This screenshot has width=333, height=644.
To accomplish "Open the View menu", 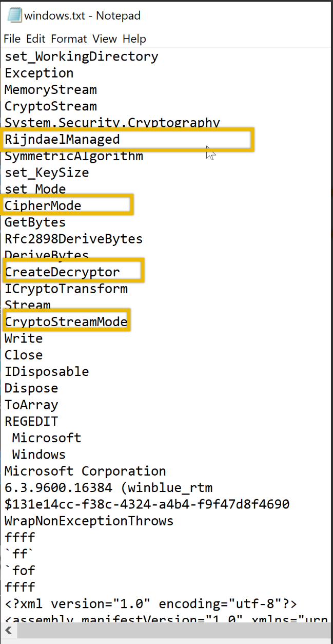I will (x=105, y=39).
